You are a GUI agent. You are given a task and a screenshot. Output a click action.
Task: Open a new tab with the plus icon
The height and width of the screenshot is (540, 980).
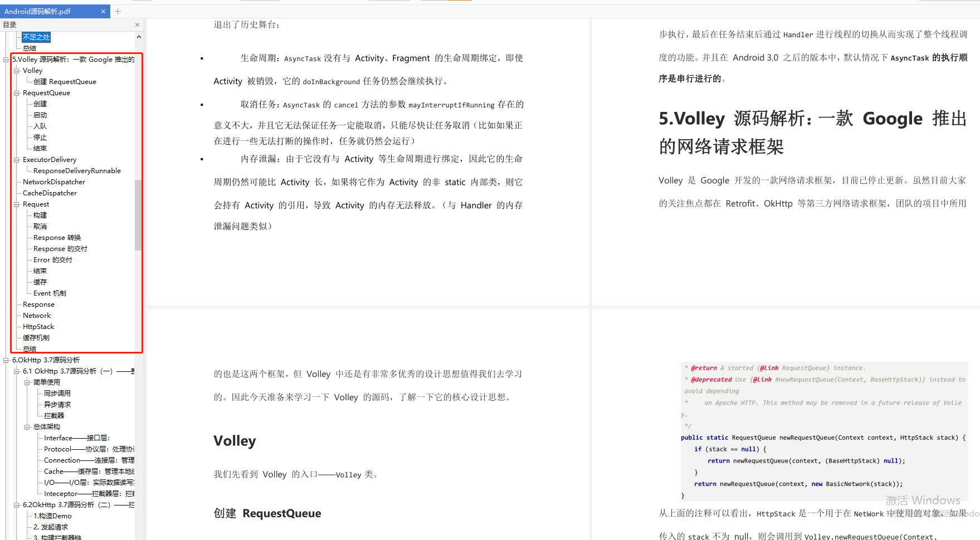(x=118, y=11)
